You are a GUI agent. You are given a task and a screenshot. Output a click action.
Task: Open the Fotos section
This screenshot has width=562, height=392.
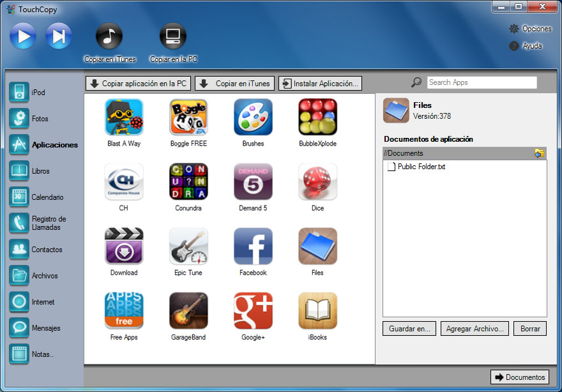click(29, 118)
